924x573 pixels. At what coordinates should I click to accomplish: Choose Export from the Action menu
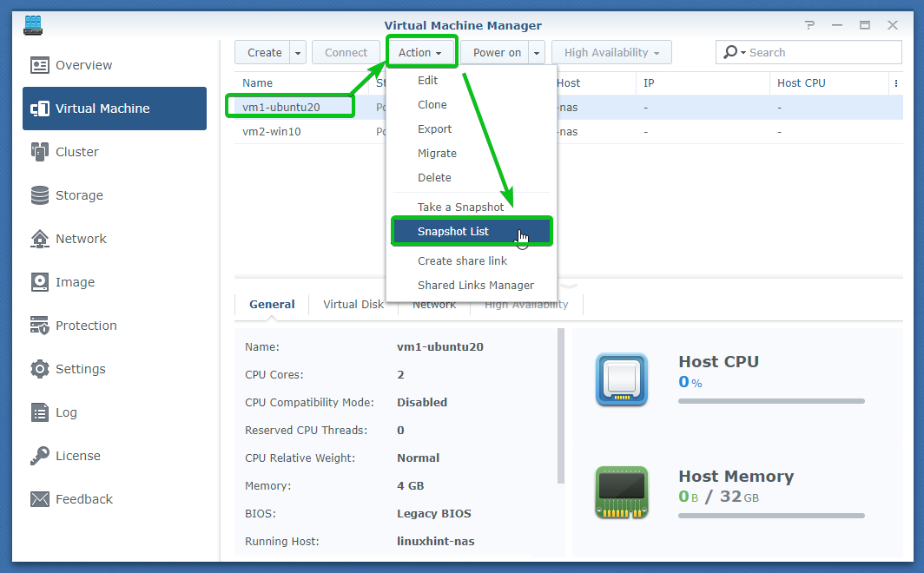(x=472, y=129)
